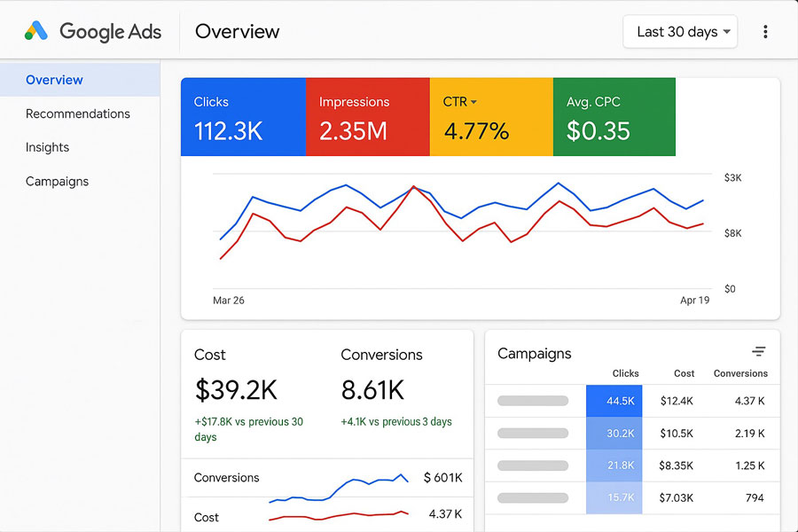Sort campaigns by Clicks column header
The width and height of the screenshot is (798, 532).
point(625,373)
